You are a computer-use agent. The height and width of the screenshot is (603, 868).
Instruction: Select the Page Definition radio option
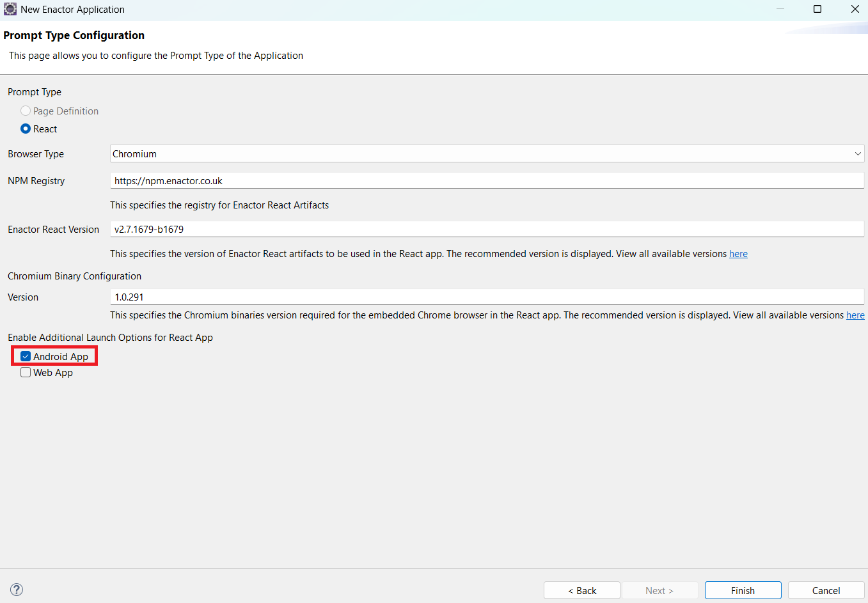[x=26, y=111]
